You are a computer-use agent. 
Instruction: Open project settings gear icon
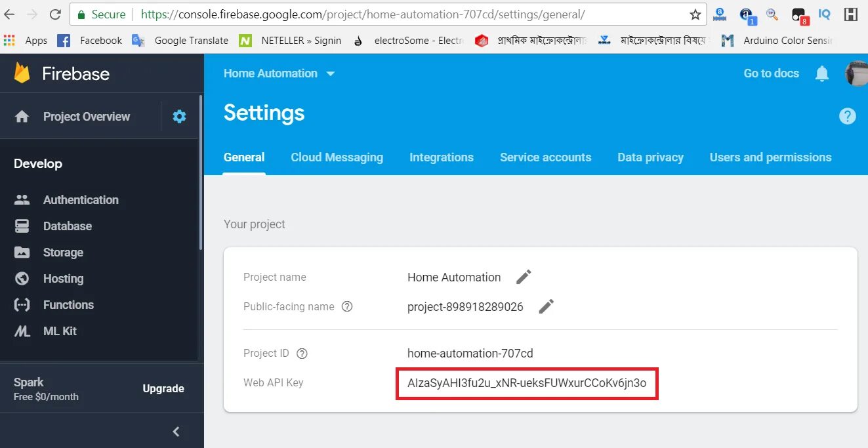coord(179,117)
